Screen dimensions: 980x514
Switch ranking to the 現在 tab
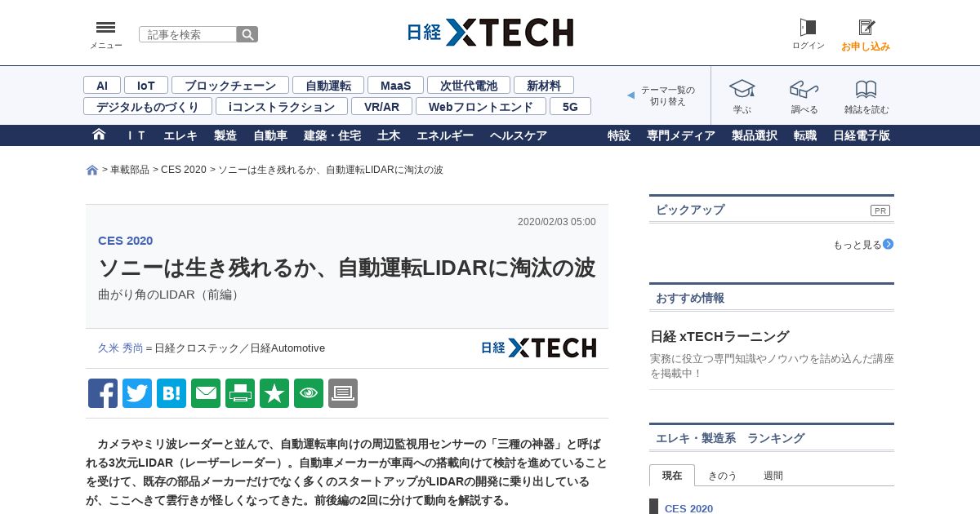click(672, 476)
